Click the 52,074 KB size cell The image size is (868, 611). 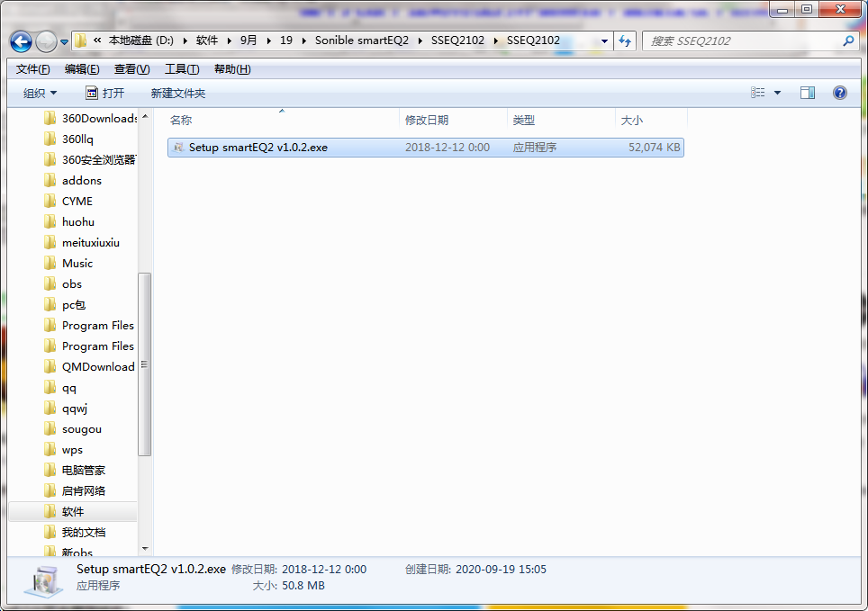click(x=655, y=148)
